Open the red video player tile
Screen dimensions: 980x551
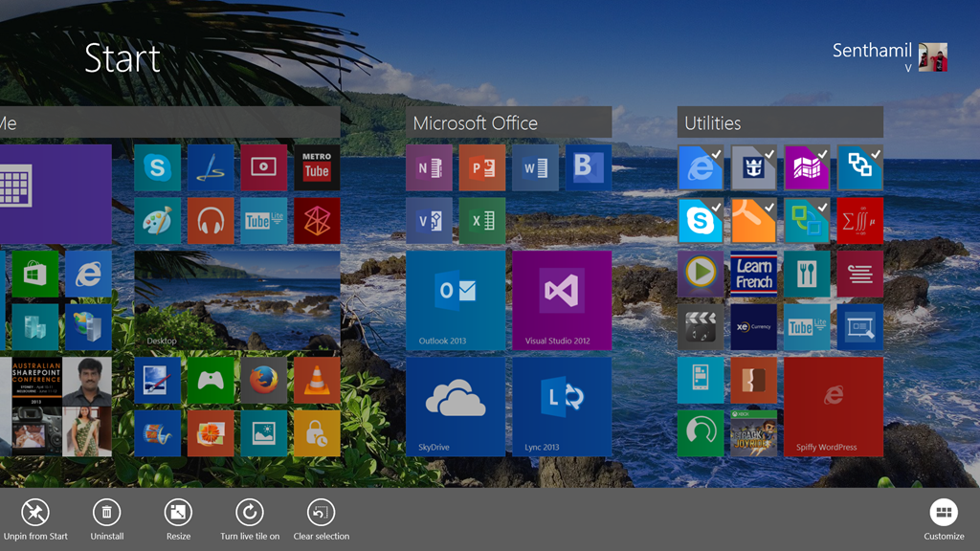[264, 167]
